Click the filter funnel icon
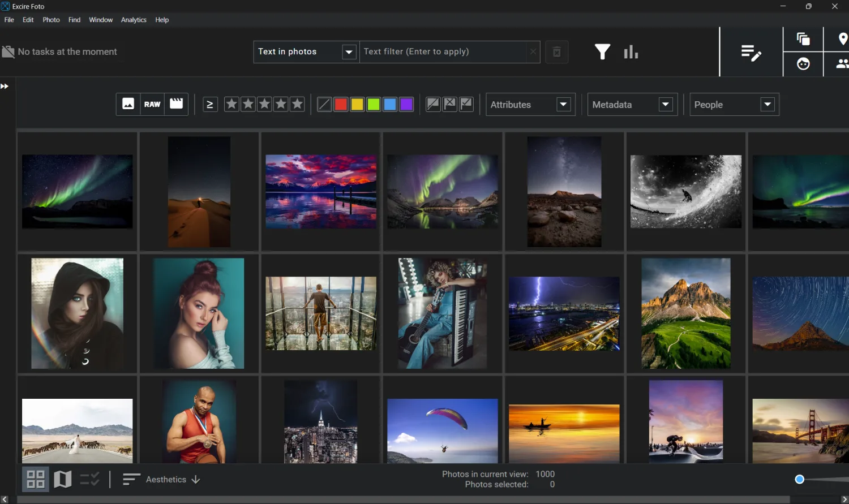Image resolution: width=849 pixels, height=504 pixels. (602, 52)
